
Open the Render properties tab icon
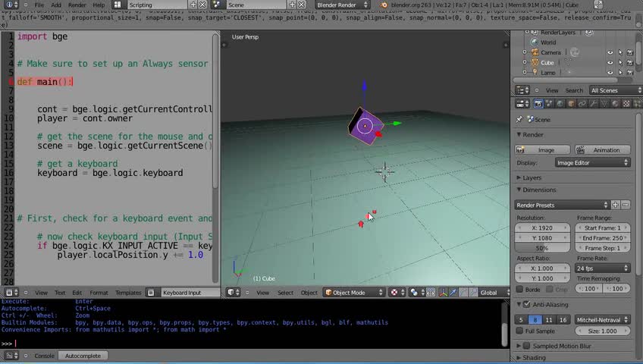538,104
